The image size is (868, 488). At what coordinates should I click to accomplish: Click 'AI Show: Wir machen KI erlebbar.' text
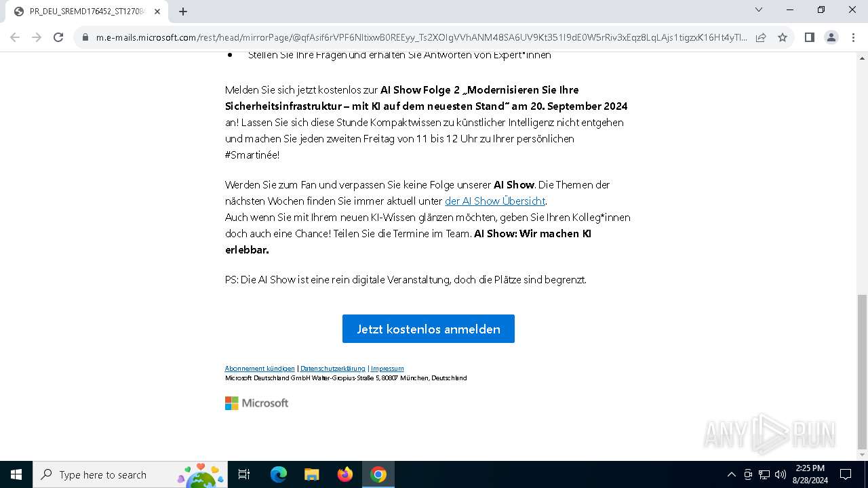click(x=408, y=242)
